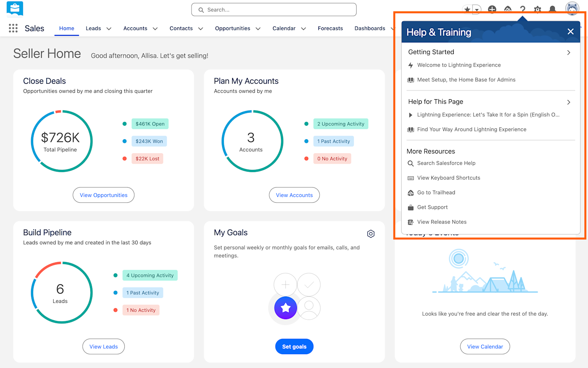Open the Leads tab dropdown chevron

[109, 29]
